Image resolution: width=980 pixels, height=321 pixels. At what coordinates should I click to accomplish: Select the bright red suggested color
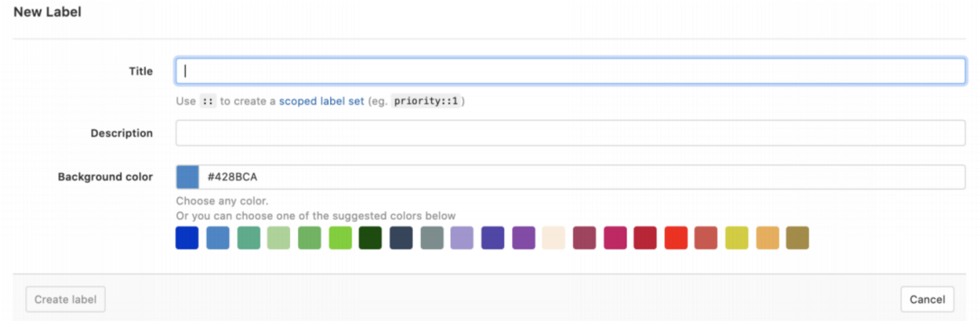click(676, 238)
